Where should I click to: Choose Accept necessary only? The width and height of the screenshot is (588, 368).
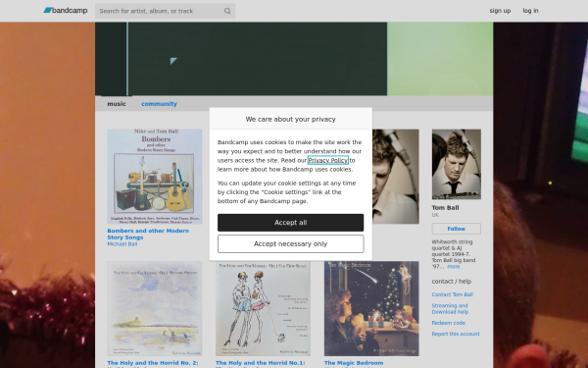point(291,244)
